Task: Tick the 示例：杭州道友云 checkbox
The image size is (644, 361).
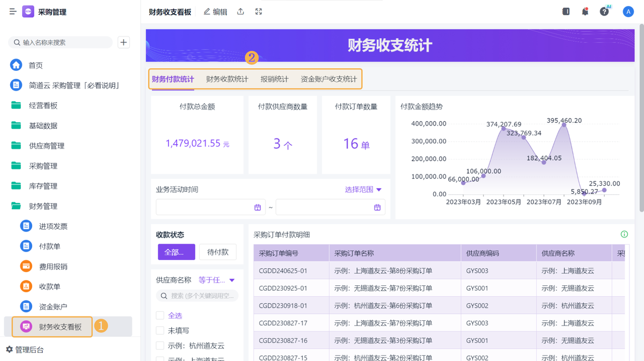Action: [160, 345]
